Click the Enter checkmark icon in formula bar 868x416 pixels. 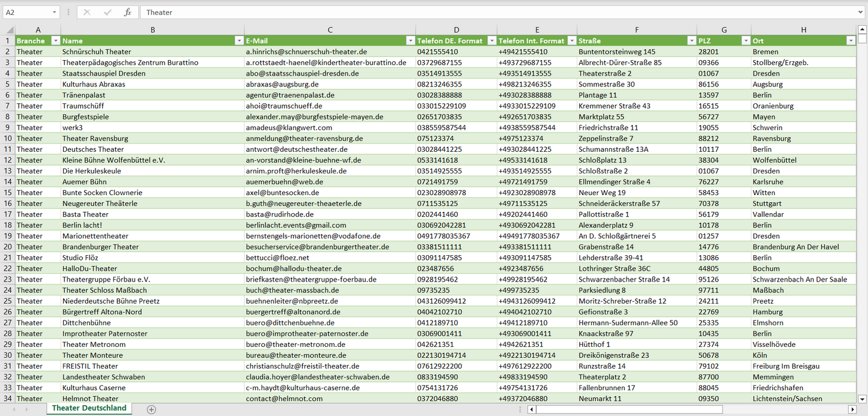[108, 12]
